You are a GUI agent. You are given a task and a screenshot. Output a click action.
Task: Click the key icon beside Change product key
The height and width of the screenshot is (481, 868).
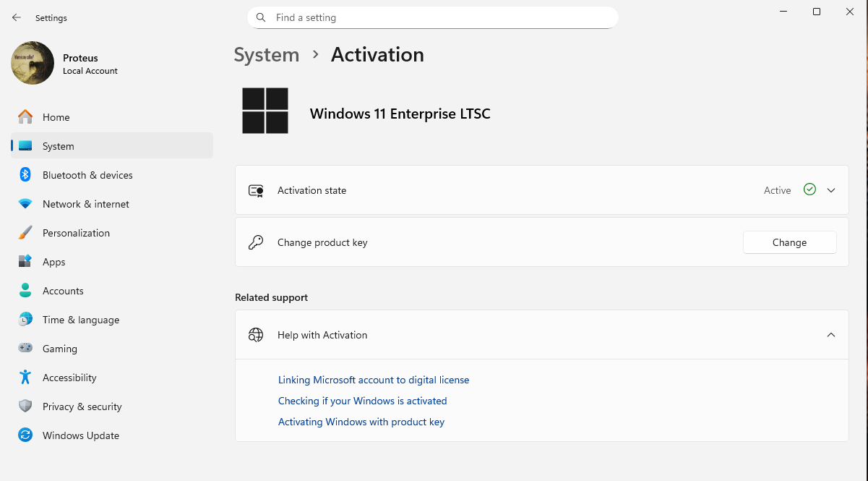coord(256,242)
